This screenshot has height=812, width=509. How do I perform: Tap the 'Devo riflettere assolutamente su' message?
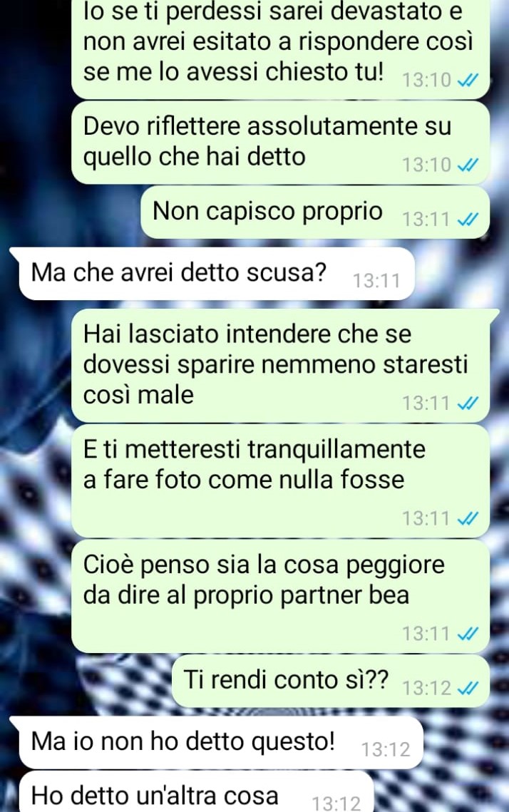coord(280,143)
